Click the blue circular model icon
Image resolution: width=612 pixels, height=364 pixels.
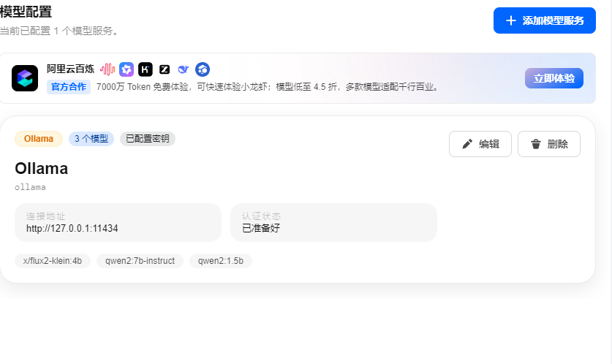[x=203, y=69]
